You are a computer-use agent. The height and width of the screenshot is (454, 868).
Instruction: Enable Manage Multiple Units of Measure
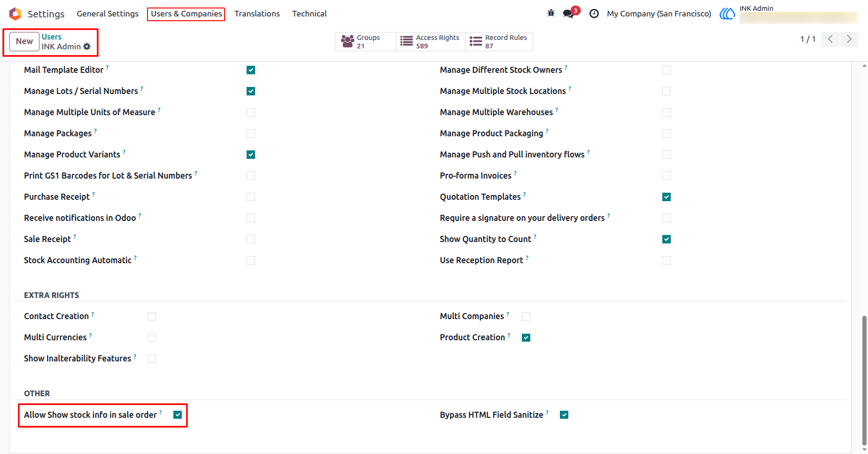click(x=251, y=112)
